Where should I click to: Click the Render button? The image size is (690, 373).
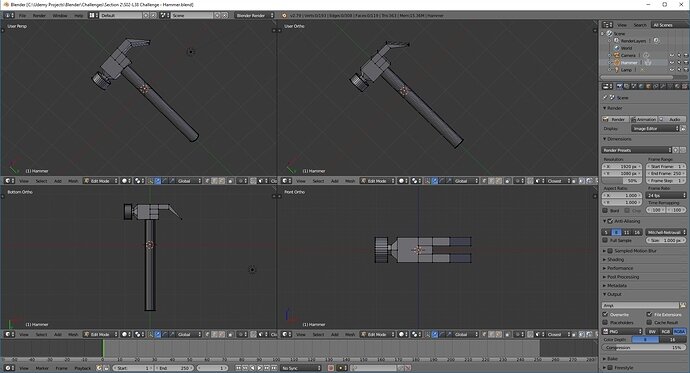point(615,119)
